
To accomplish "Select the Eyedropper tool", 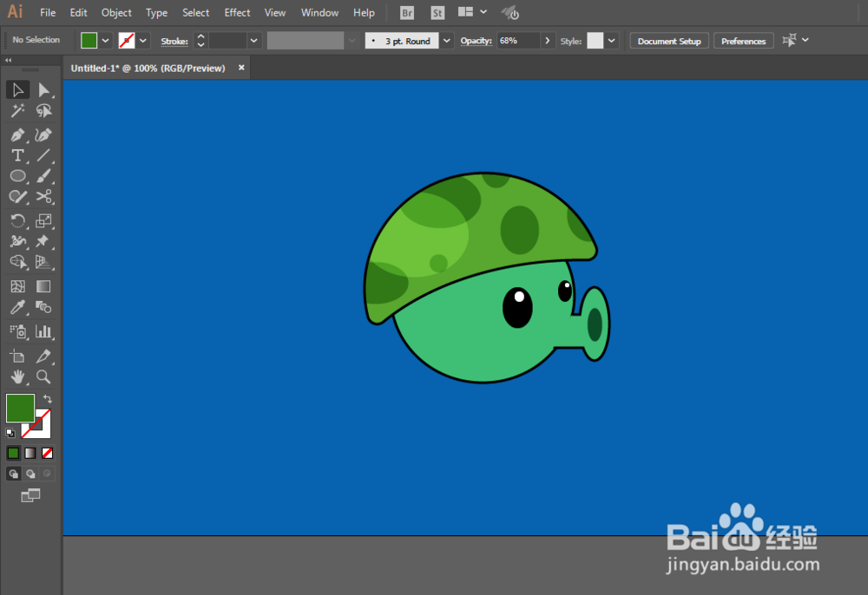I will point(17,307).
